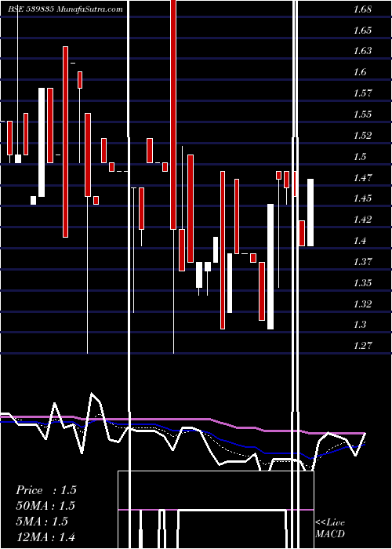Click the '50MA : 1.5' readout
The height and width of the screenshot is (549, 392).
45,506
